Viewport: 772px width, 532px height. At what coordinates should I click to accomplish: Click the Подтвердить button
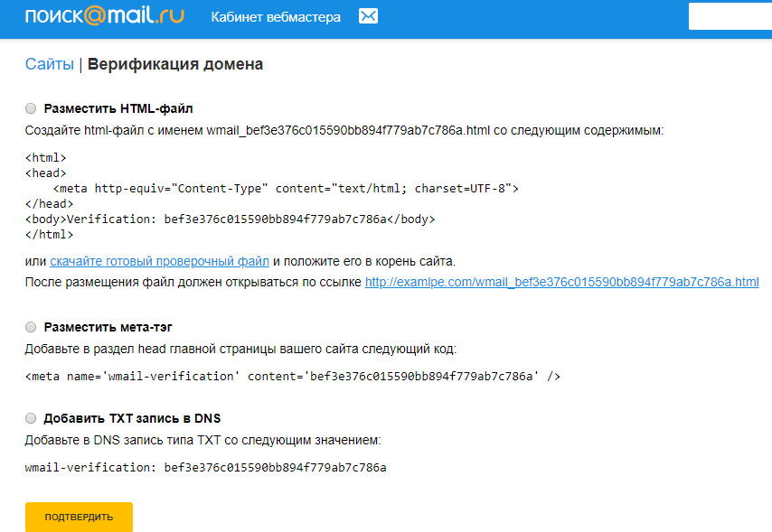tap(79, 517)
